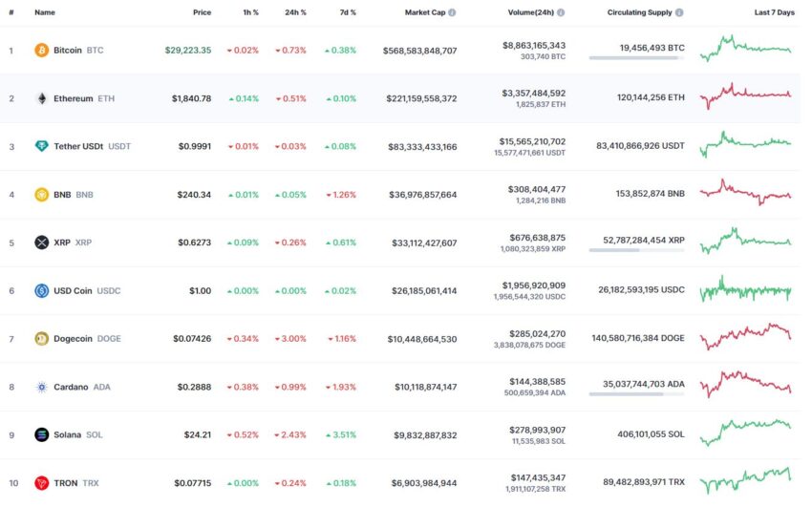Screen dimensions: 812x507
Task: Sort by Name column header
Action: pos(45,12)
